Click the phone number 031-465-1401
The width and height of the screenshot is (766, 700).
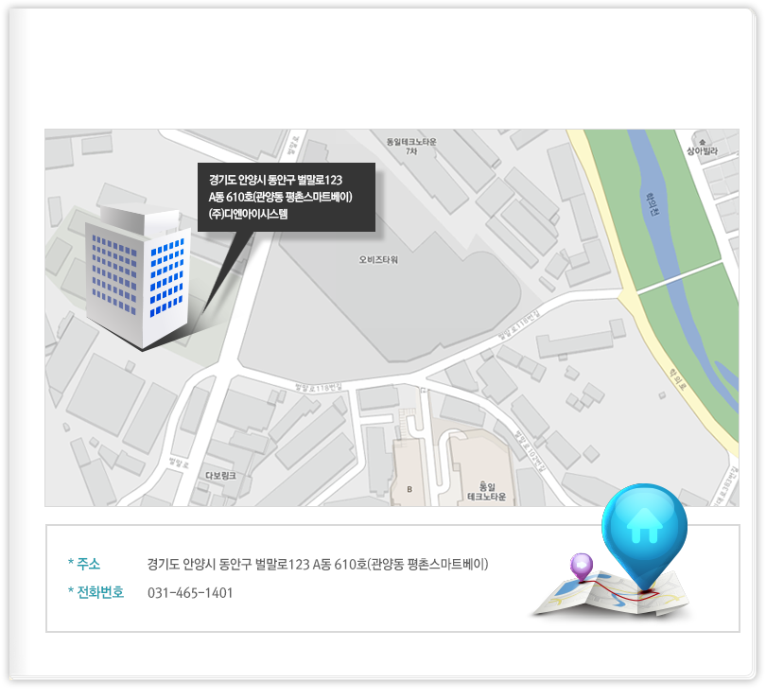coord(190,593)
